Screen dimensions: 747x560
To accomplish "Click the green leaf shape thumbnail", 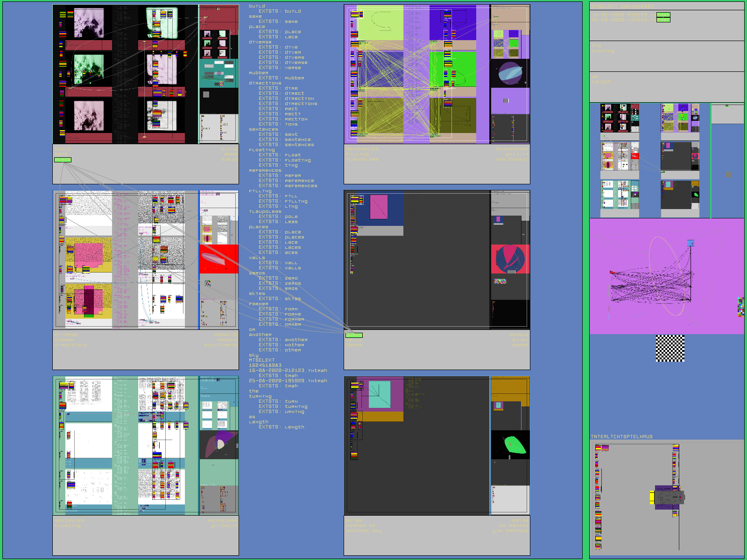I will click(x=513, y=445).
